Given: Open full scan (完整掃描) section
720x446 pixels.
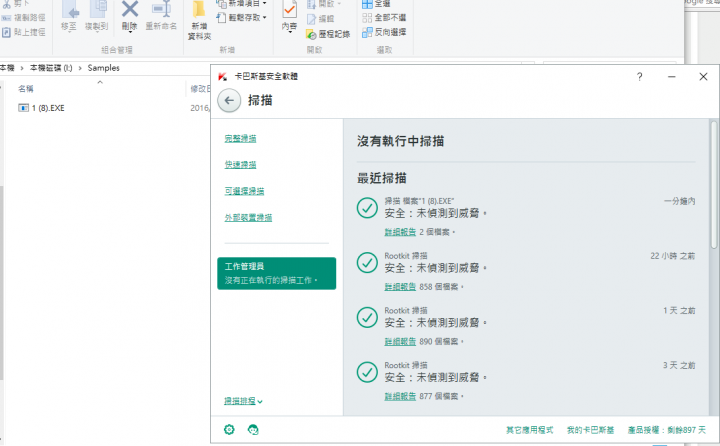Looking at the screenshot, I should pyautogui.click(x=240, y=138).
